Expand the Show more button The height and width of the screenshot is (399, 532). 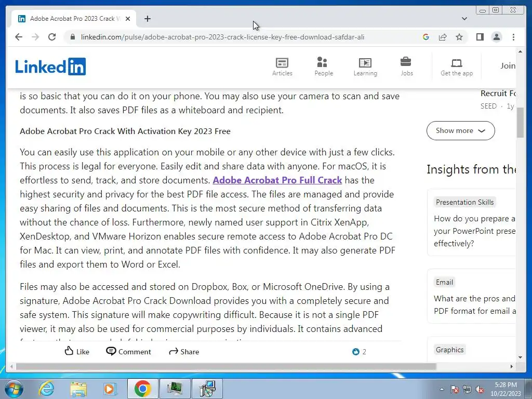click(x=460, y=130)
